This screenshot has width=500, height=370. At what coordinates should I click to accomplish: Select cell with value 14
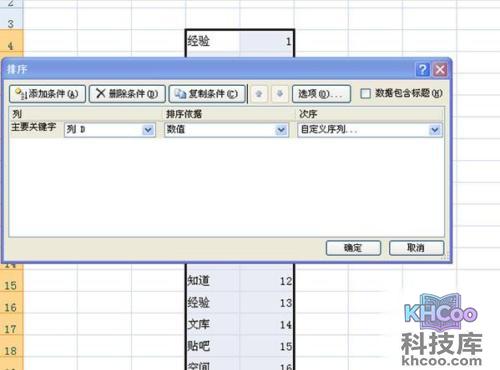point(267,324)
